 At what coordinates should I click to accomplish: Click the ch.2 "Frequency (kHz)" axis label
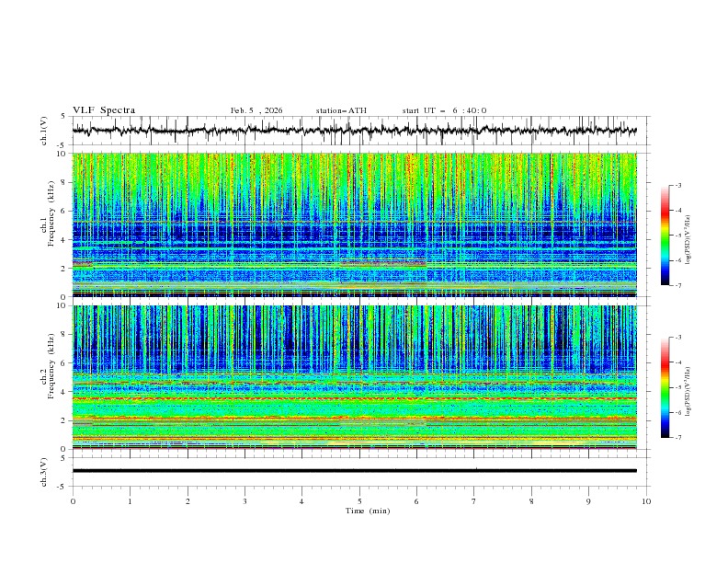click(x=51, y=366)
